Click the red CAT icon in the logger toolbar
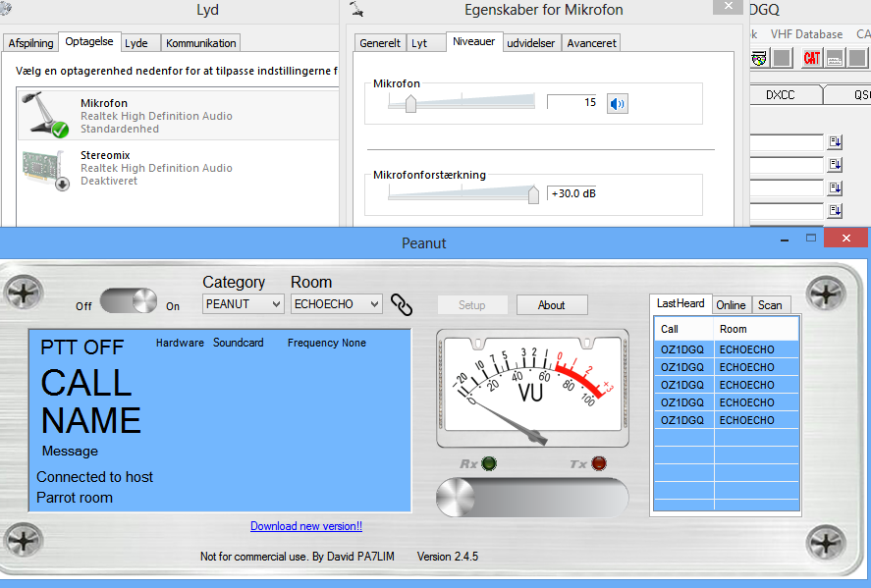Screen dimensions: 871x588 [x=811, y=58]
